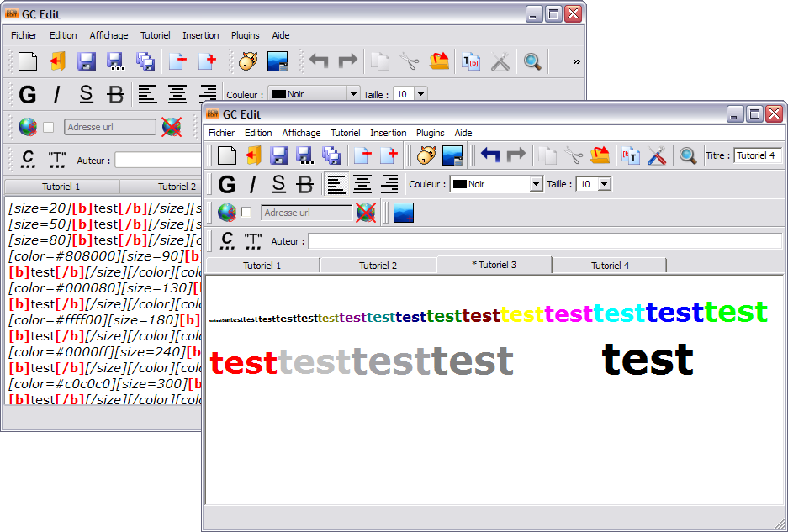Viewport: 788px width, 532px height.
Task: Click Auteur field in front window
Action: (545, 241)
